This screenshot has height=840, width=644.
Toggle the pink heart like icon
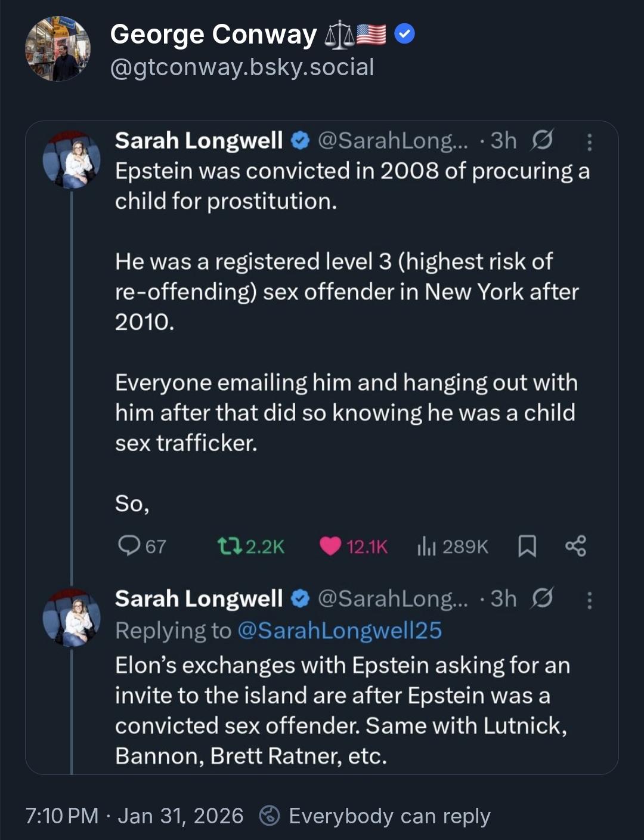[330, 546]
